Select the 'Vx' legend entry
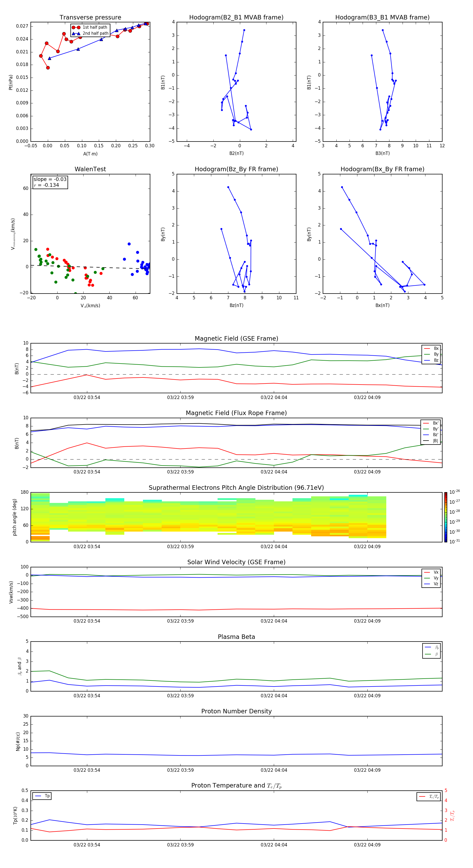This screenshot has width=473, height=868. [431, 572]
